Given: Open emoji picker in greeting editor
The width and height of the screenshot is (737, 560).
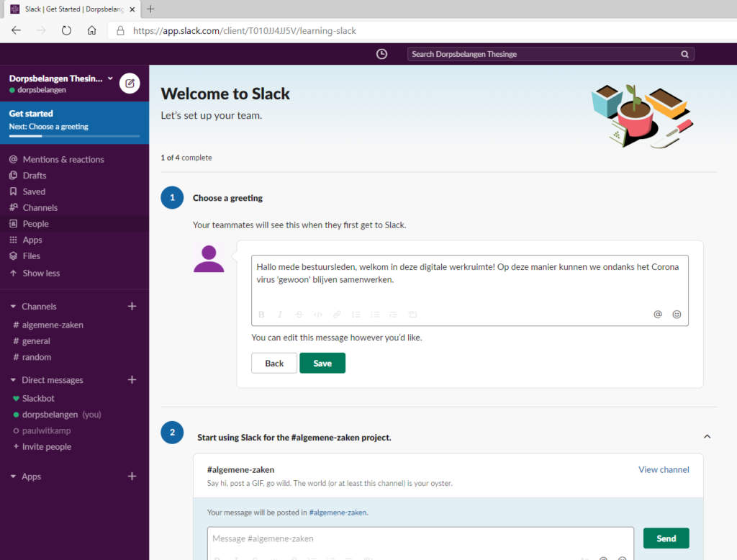Looking at the screenshot, I should [677, 314].
